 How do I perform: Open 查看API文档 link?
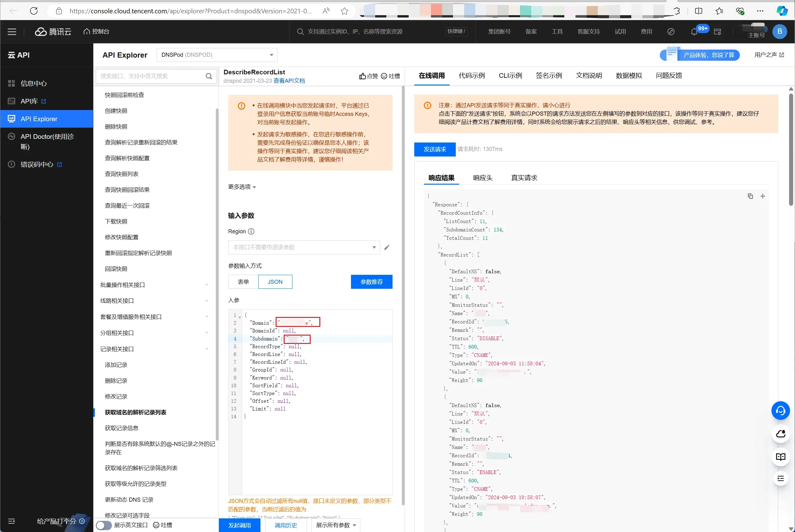click(289, 81)
